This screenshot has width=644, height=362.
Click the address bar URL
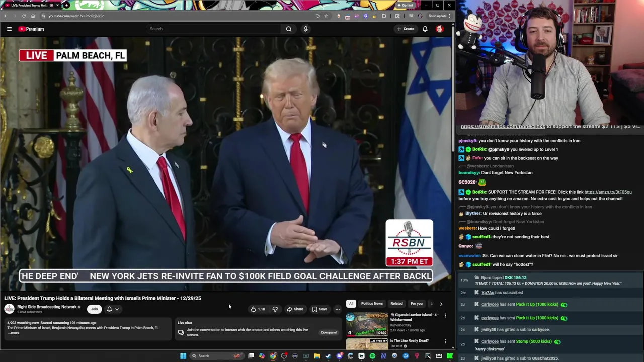click(76, 16)
